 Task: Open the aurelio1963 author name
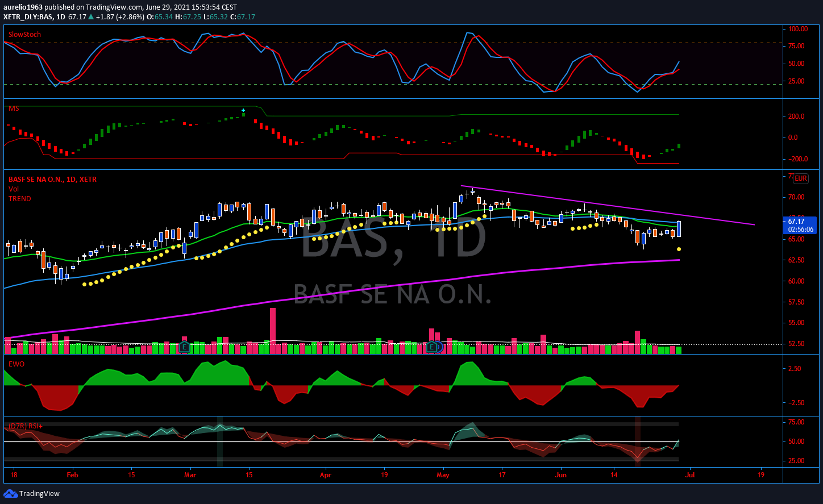point(23,7)
